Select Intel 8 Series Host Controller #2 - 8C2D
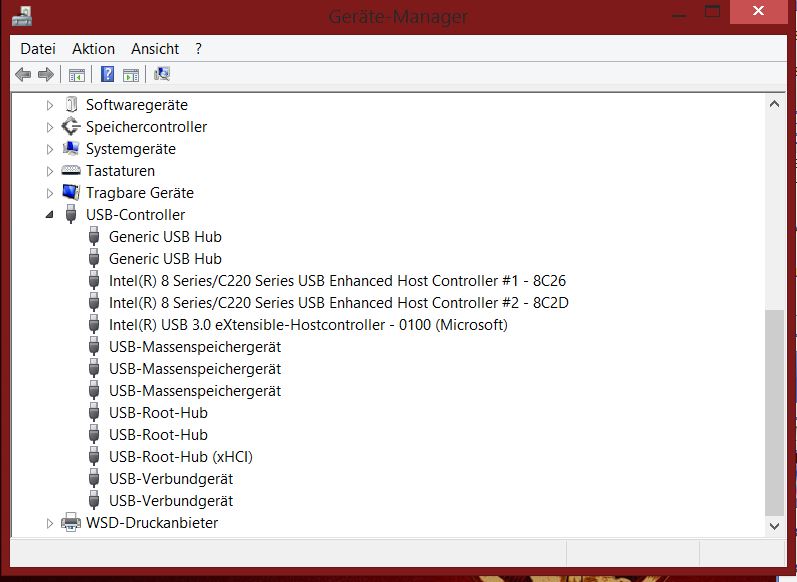The image size is (797, 582). [x=339, y=302]
